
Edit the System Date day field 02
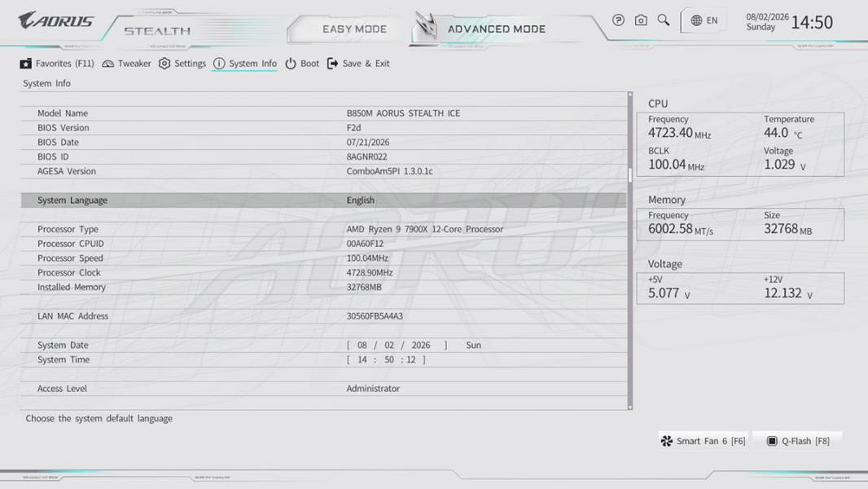coord(389,345)
